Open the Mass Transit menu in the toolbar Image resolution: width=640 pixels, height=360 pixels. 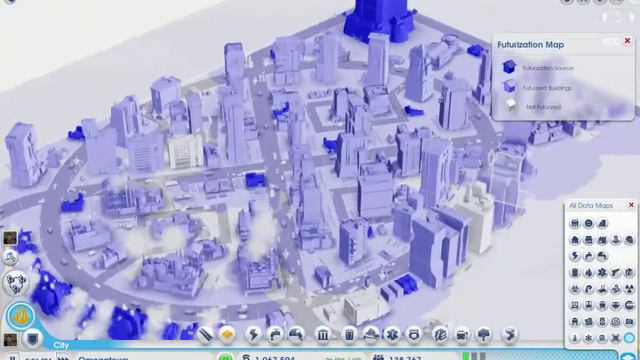(462, 335)
